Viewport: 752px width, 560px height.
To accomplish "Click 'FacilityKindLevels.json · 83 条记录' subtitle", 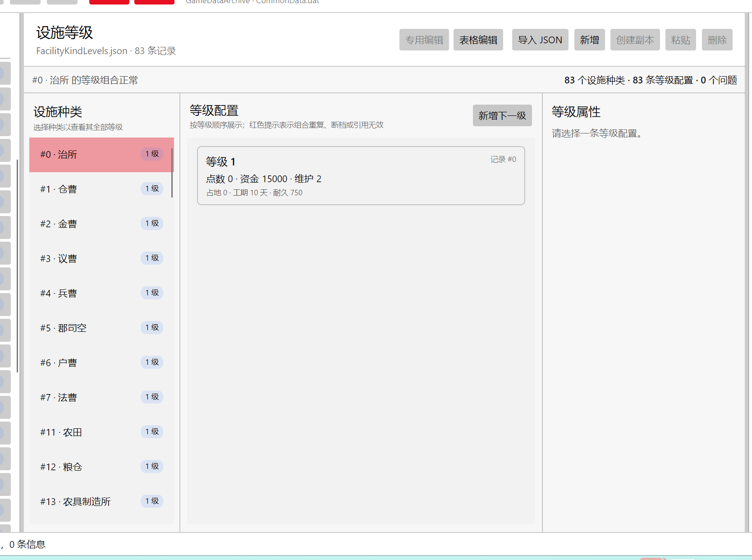I will (x=106, y=51).
